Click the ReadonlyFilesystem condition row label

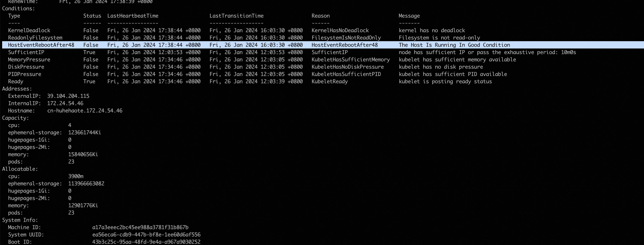click(x=35, y=38)
